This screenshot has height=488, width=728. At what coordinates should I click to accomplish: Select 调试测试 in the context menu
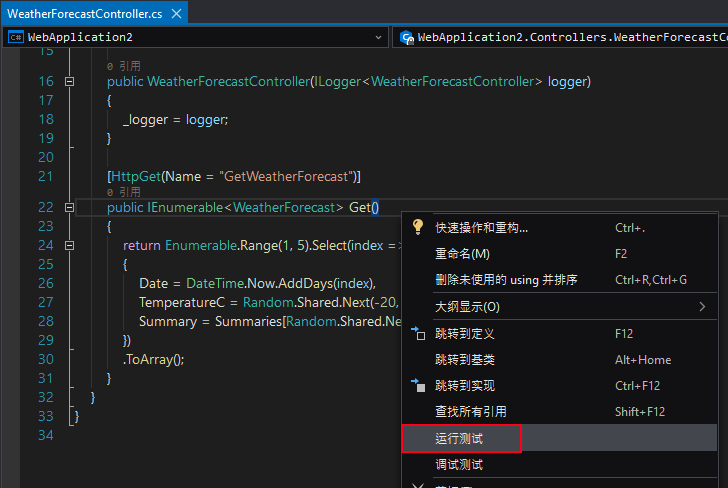(x=559, y=464)
